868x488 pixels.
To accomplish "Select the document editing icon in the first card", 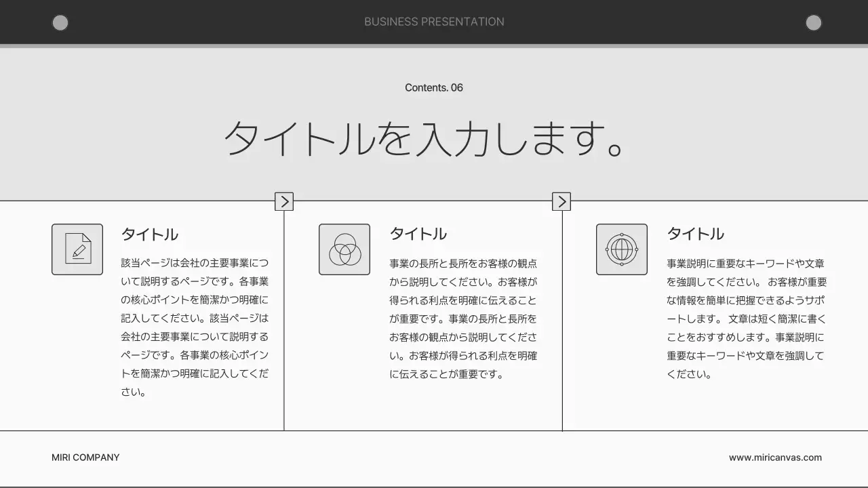I will 77,249.
